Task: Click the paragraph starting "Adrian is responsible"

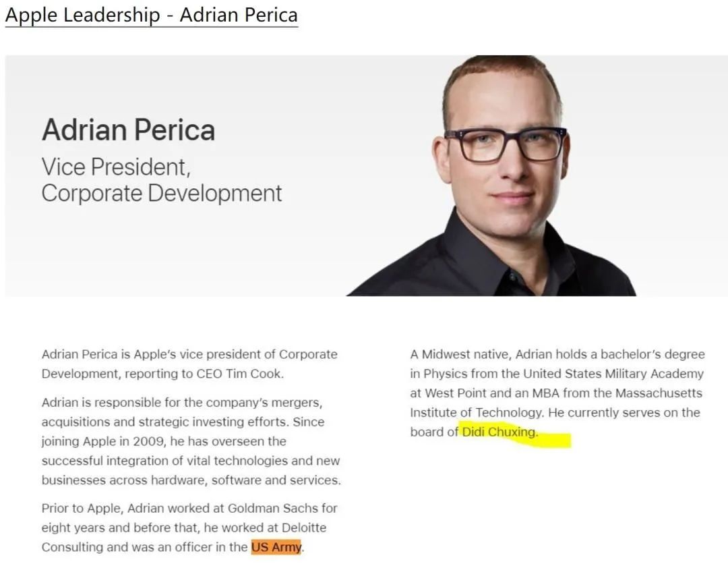Action: point(191,441)
